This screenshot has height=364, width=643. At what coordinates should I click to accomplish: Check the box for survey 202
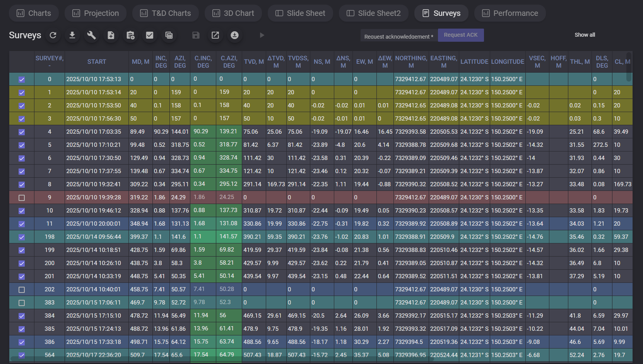point(22,290)
